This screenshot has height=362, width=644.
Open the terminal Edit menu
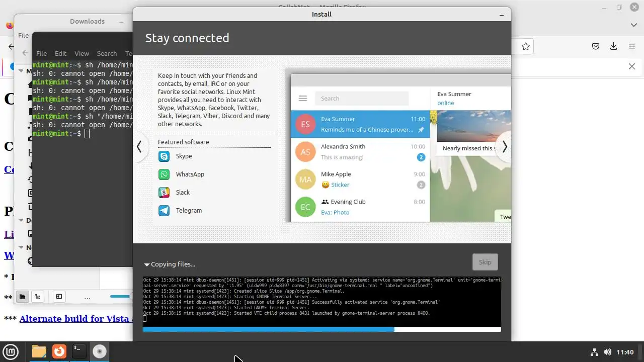(60, 53)
